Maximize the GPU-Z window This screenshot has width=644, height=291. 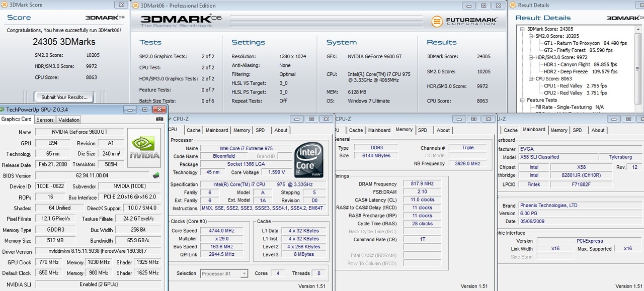[x=144, y=109]
